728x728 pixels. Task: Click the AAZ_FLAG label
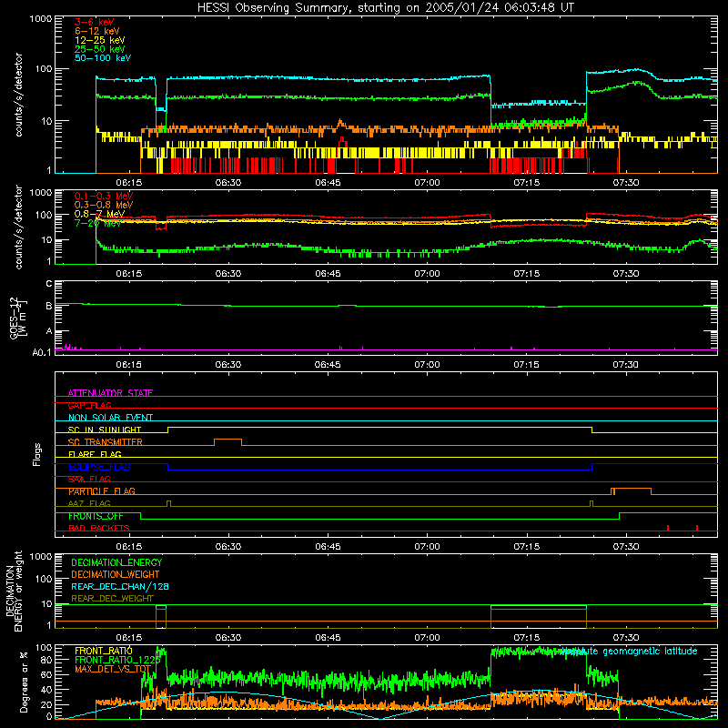click(x=89, y=503)
